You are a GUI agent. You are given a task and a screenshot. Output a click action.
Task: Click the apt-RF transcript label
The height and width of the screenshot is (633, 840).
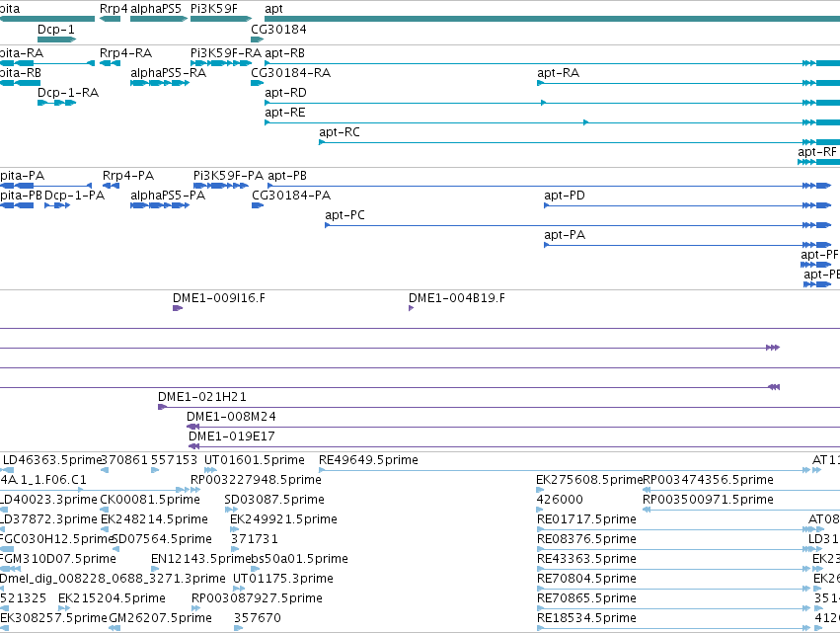tap(817, 152)
